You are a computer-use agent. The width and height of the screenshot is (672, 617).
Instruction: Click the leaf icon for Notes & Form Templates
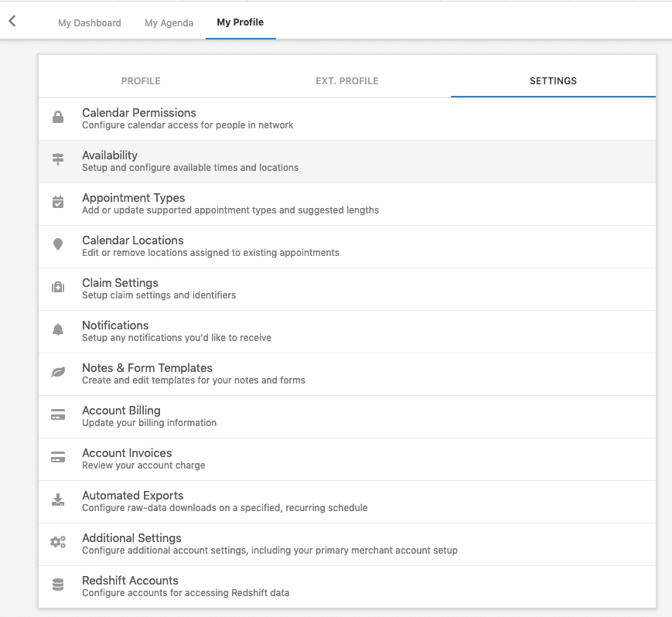pos(58,372)
